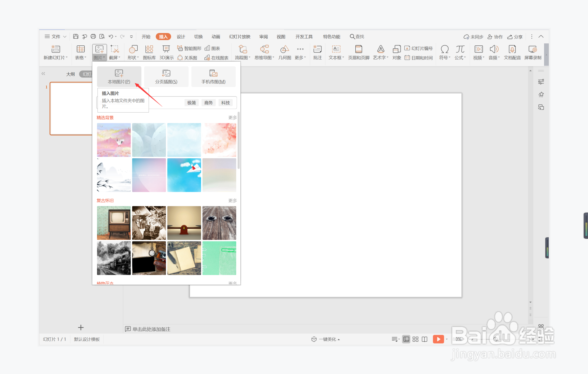Switch to slide sorter view
Screen dimensions: 588x374
(x=415, y=339)
